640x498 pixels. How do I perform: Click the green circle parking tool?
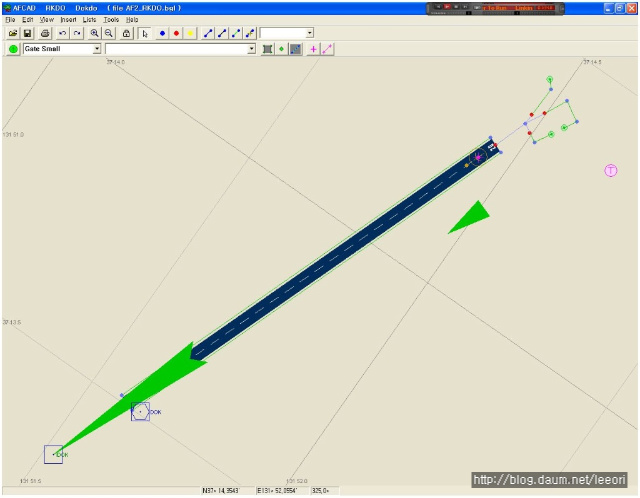[x=13, y=49]
